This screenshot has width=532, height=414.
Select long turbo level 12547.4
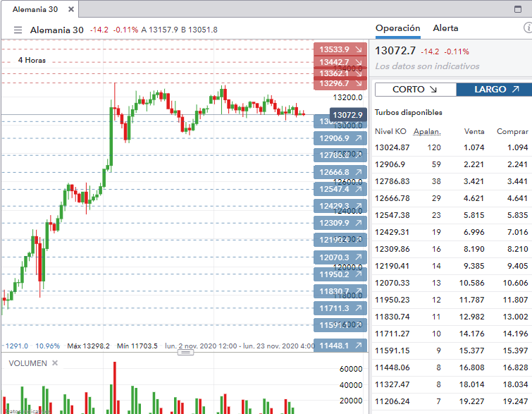(x=340, y=189)
